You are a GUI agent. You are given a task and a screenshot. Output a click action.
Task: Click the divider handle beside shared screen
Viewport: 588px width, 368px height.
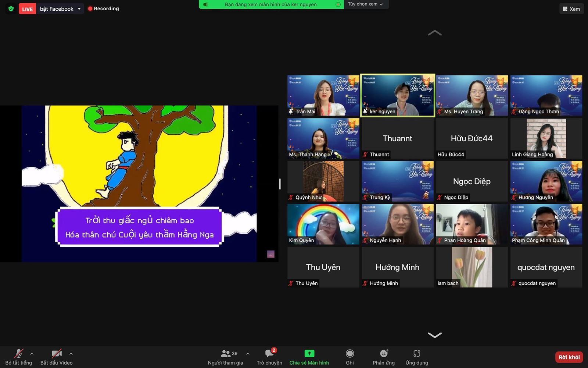pos(280,184)
